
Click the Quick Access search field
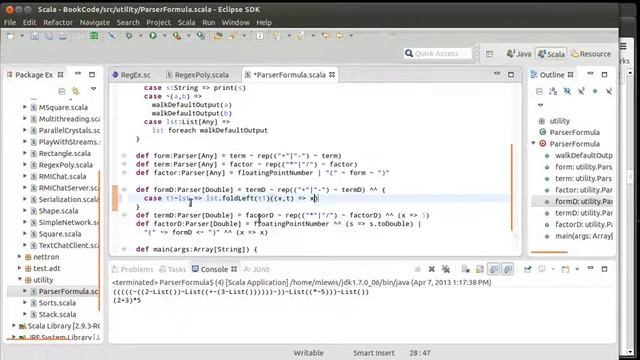pos(438,53)
